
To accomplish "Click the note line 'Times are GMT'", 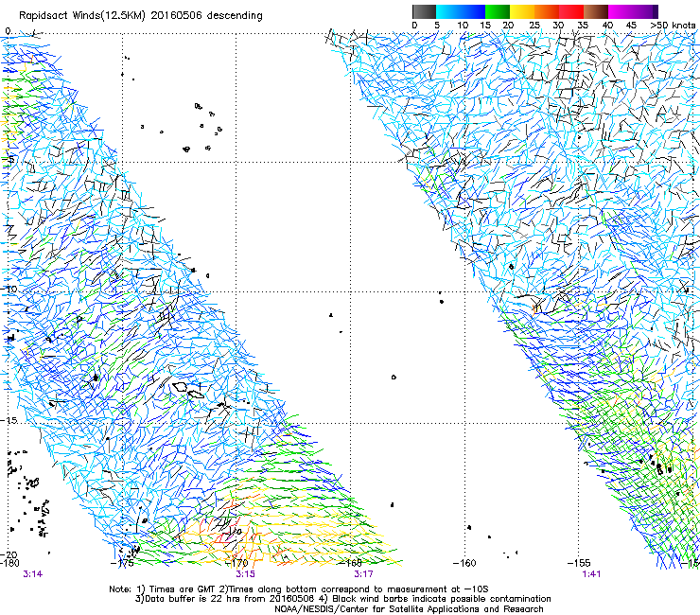I will 184,589.
